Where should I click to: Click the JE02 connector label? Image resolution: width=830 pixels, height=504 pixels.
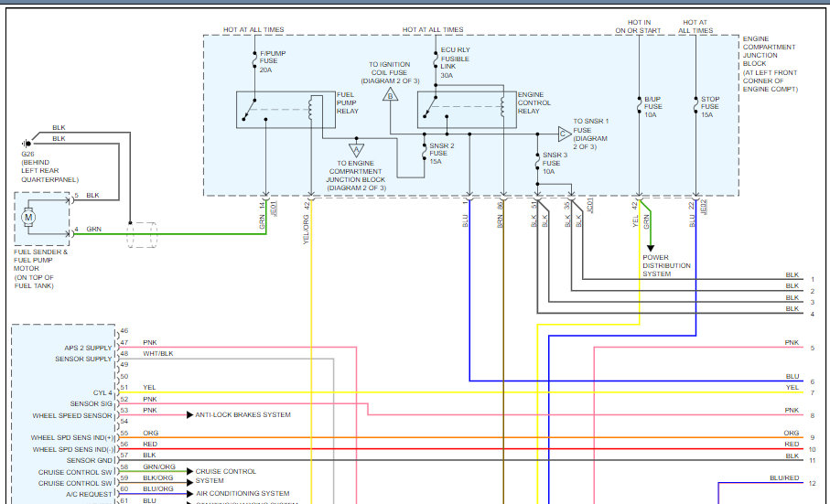(704, 208)
